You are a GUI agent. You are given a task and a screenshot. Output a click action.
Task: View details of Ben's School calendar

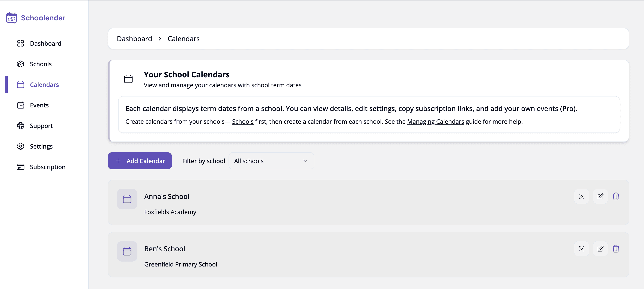[581, 249]
